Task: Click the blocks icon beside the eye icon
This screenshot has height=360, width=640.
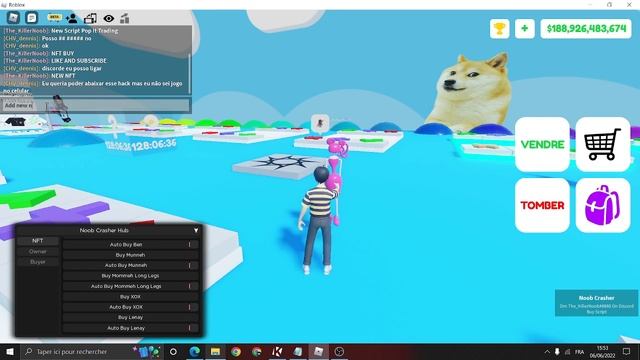Action: pos(125,18)
